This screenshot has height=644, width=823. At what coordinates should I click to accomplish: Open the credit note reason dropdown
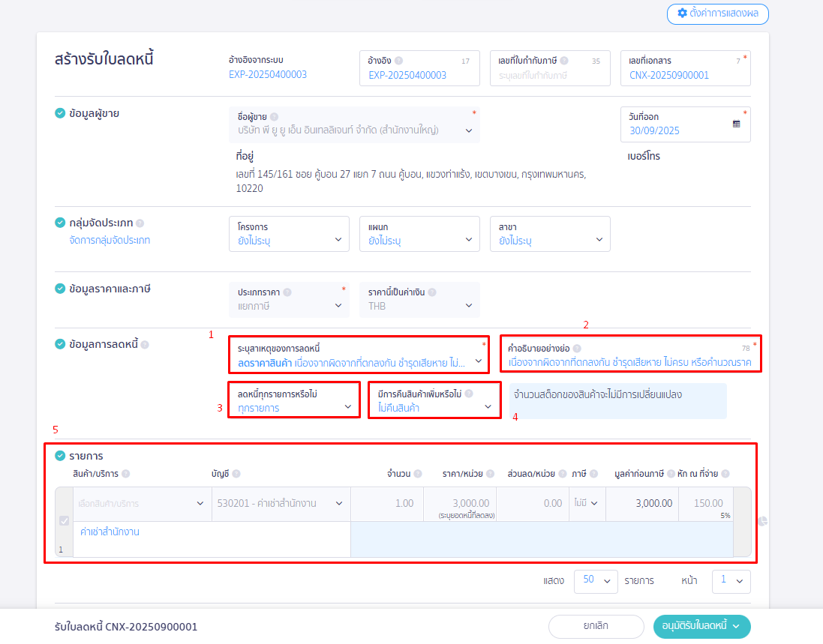click(358, 355)
